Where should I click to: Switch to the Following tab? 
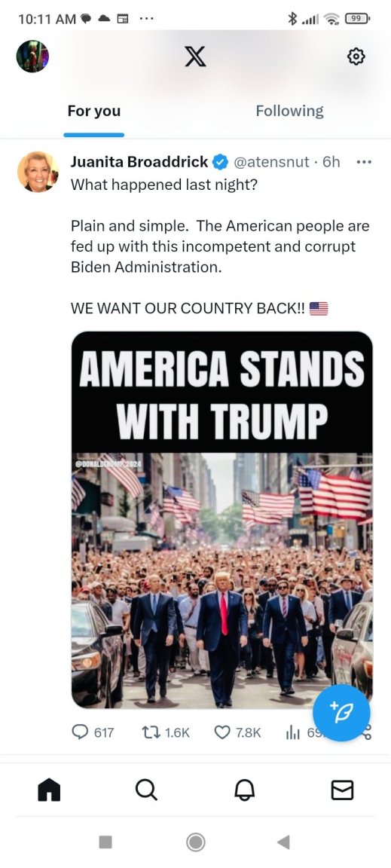(x=289, y=112)
